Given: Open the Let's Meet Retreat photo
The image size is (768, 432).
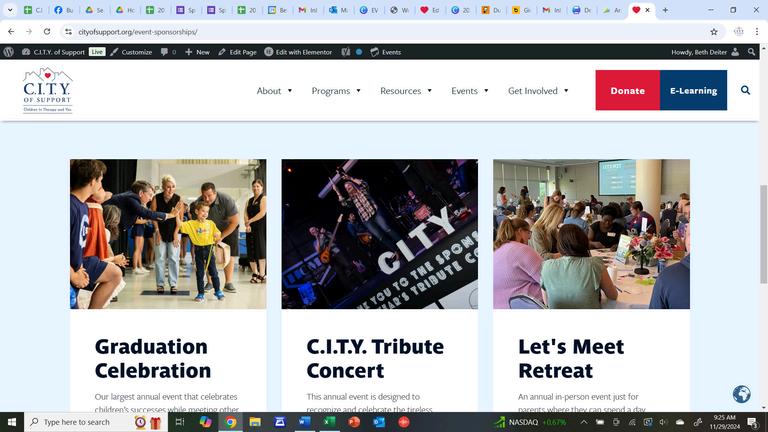Looking at the screenshot, I should [591, 234].
